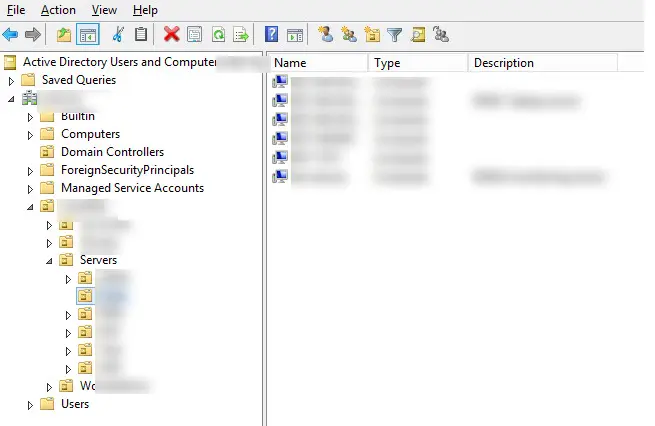The height and width of the screenshot is (426, 655).
Task: Sort by the Type column header
Action: click(x=417, y=63)
